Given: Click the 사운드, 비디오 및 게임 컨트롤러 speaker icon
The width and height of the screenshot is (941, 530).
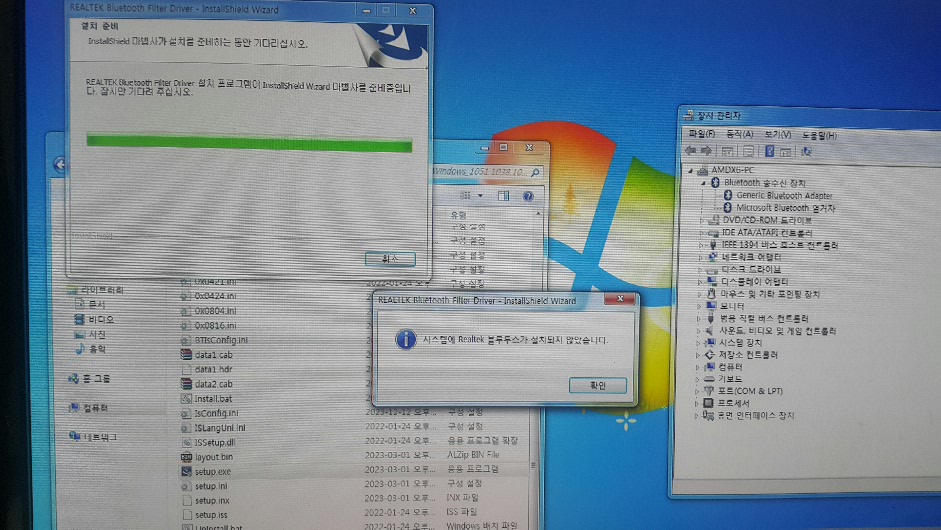Looking at the screenshot, I should (710, 331).
